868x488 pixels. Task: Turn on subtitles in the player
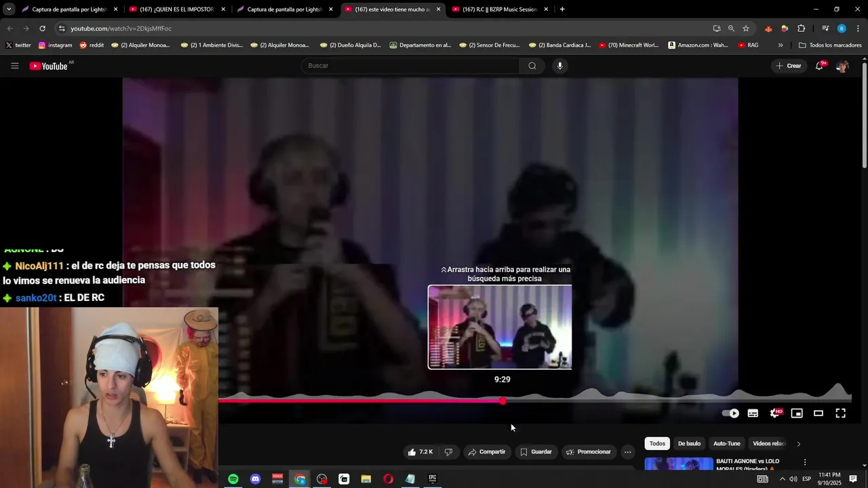[x=753, y=413]
